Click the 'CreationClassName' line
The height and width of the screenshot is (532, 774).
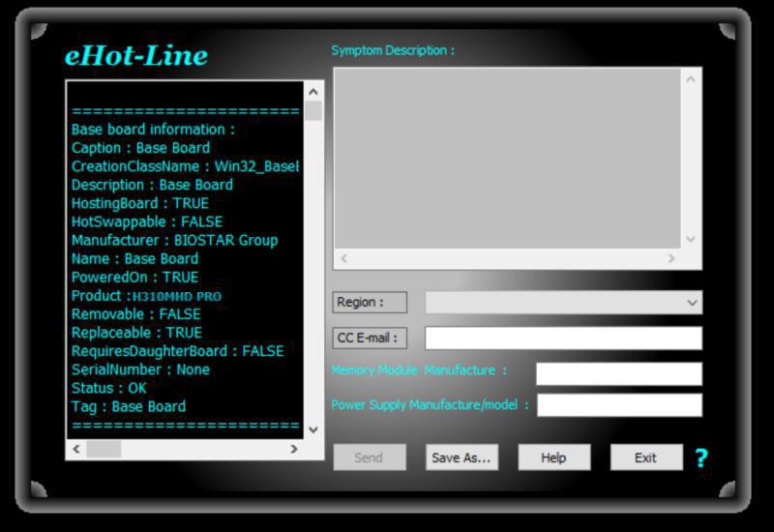tap(185, 166)
